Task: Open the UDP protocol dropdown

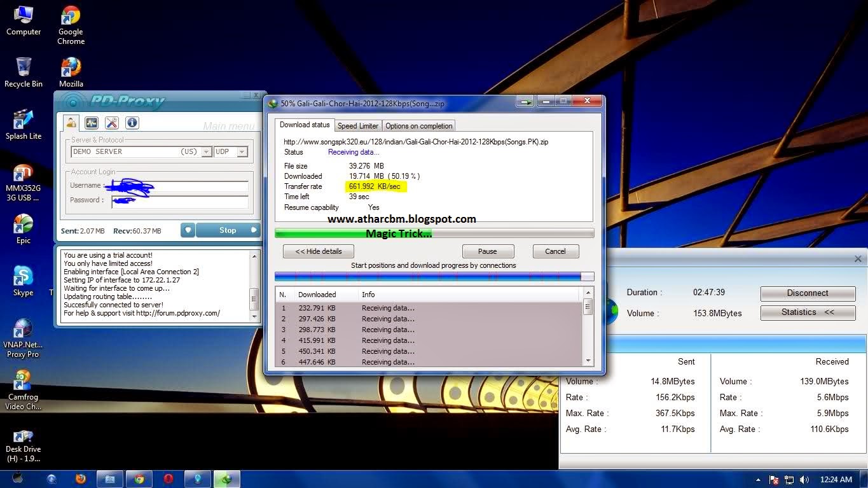Action: 242,152
